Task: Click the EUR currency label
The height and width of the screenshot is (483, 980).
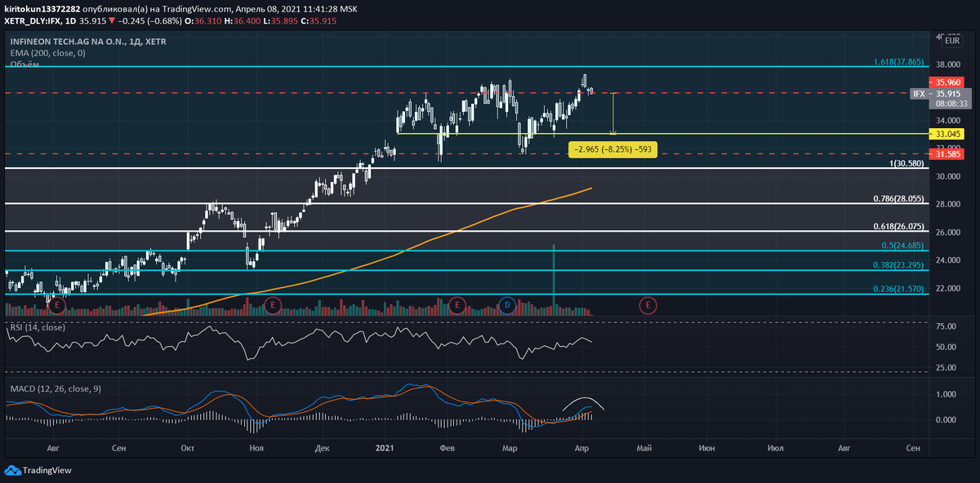Action: 951,39
